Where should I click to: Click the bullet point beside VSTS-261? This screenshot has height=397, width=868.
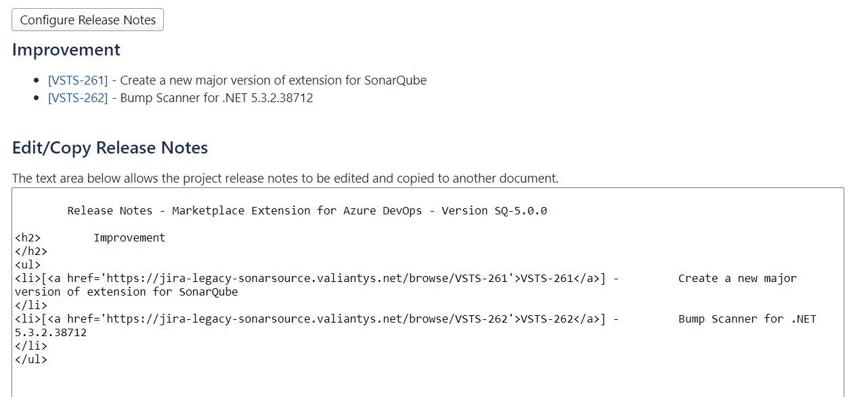click(37, 79)
